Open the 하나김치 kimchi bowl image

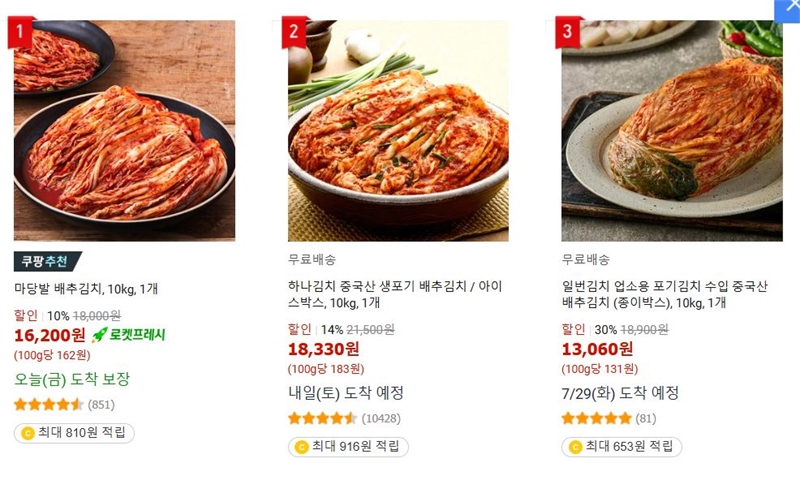pyautogui.click(x=398, y=130)
